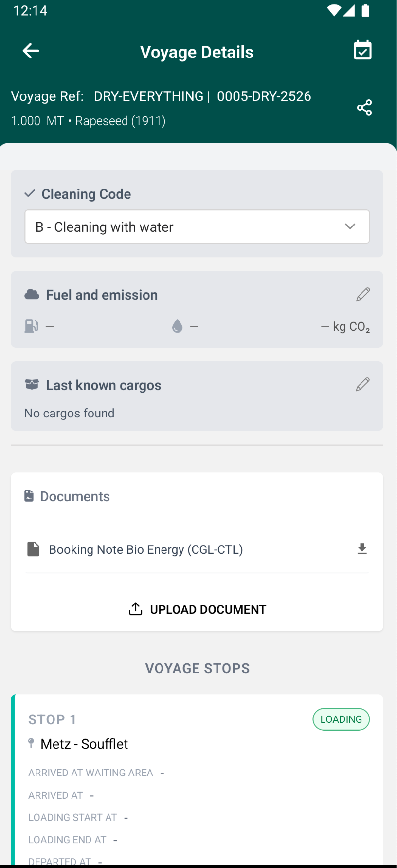Download the Booking Note Bio Energy document
The image size is (397, 868).
coord(362,549)
